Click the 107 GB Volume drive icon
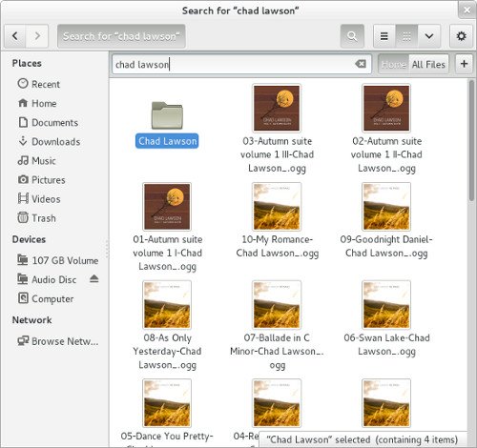The height and width of the screenshot is (448, 477). click(23, 260)
